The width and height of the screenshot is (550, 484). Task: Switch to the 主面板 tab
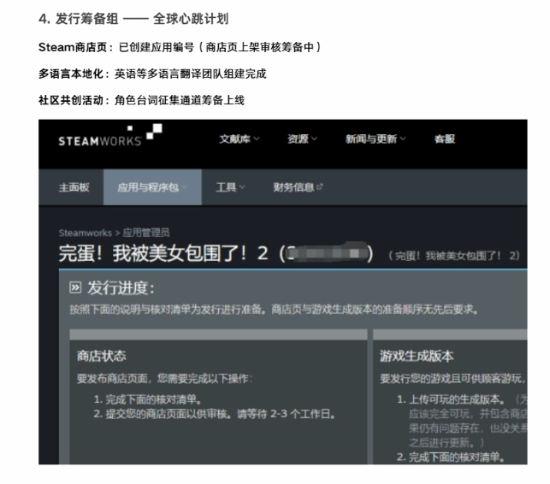point(74,187)
